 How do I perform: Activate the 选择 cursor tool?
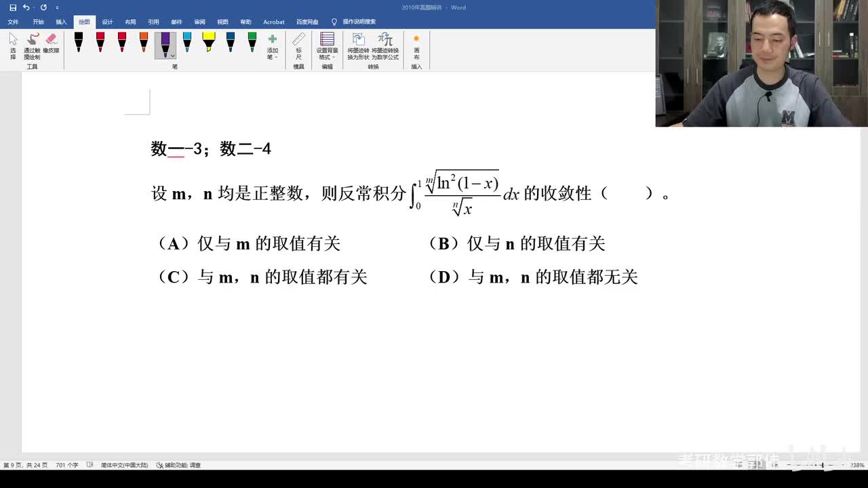pyautogui.click(x=13, y=46)
